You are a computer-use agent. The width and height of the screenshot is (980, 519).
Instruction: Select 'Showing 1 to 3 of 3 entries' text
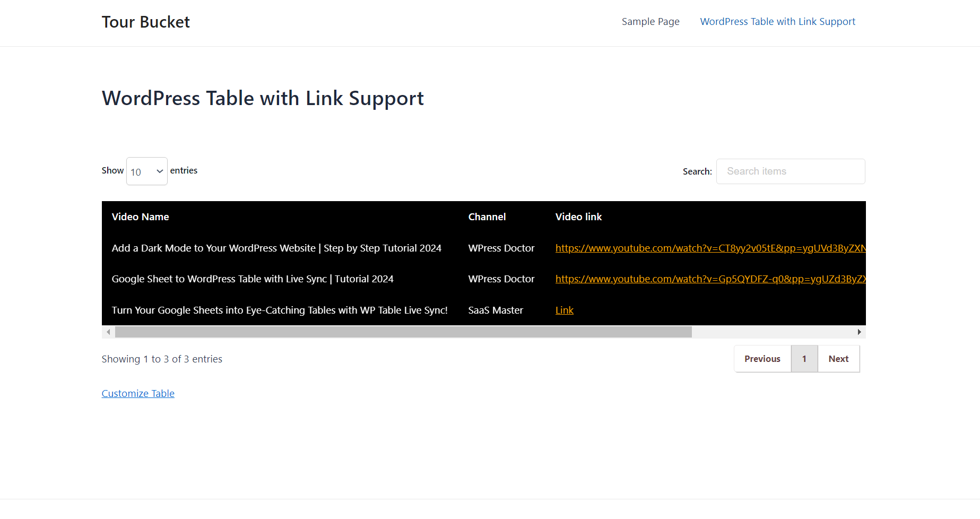162,359
